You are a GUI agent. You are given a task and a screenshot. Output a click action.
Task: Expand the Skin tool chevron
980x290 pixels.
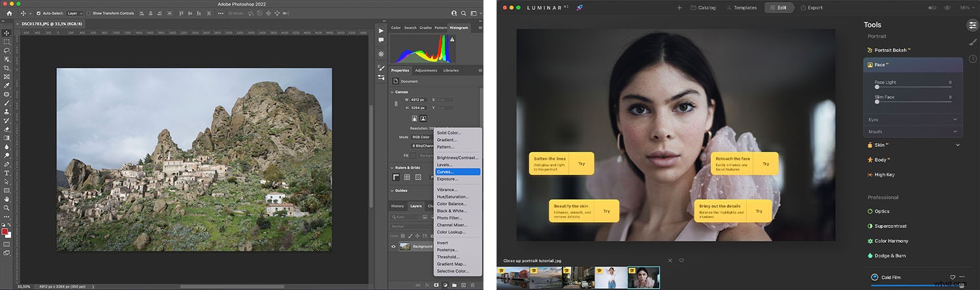(x=958, y=145)
